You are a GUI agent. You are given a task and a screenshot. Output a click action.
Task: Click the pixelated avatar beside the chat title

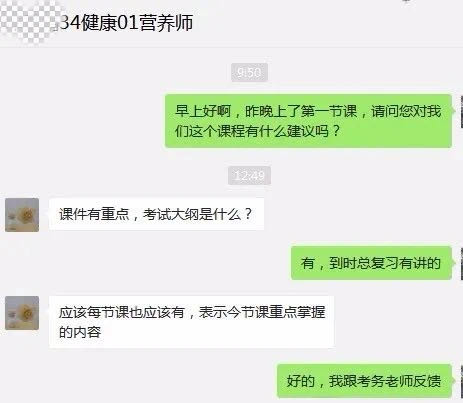[28, 22]
